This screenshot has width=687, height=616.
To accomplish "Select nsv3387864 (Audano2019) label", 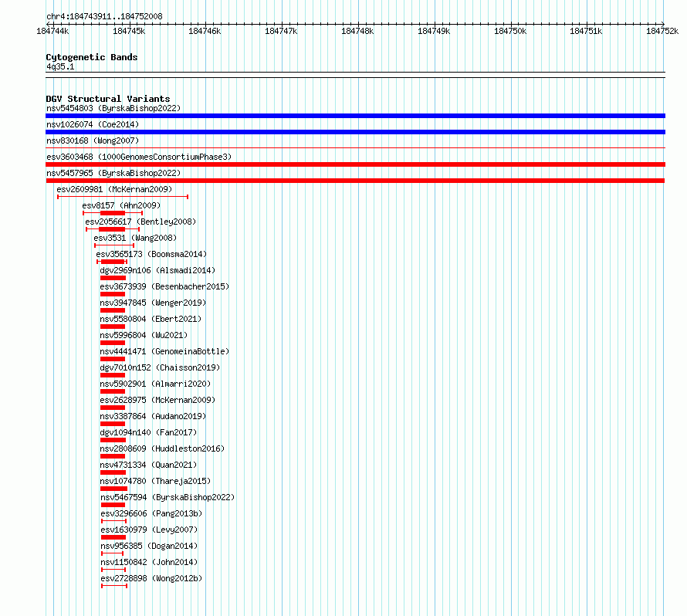I will [153, 416].
